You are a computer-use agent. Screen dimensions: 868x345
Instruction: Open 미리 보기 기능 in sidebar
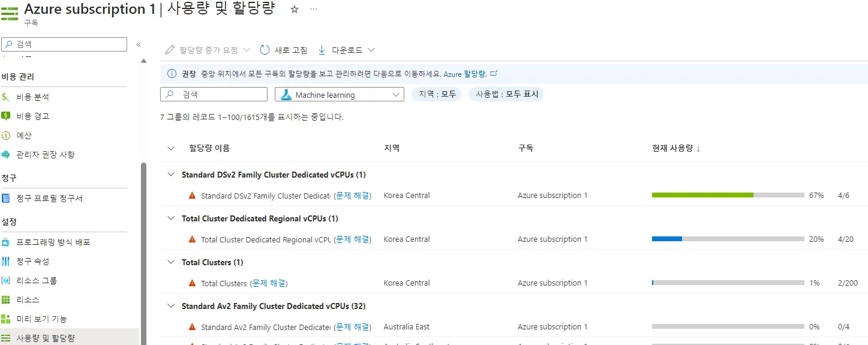tap(42, 319)
